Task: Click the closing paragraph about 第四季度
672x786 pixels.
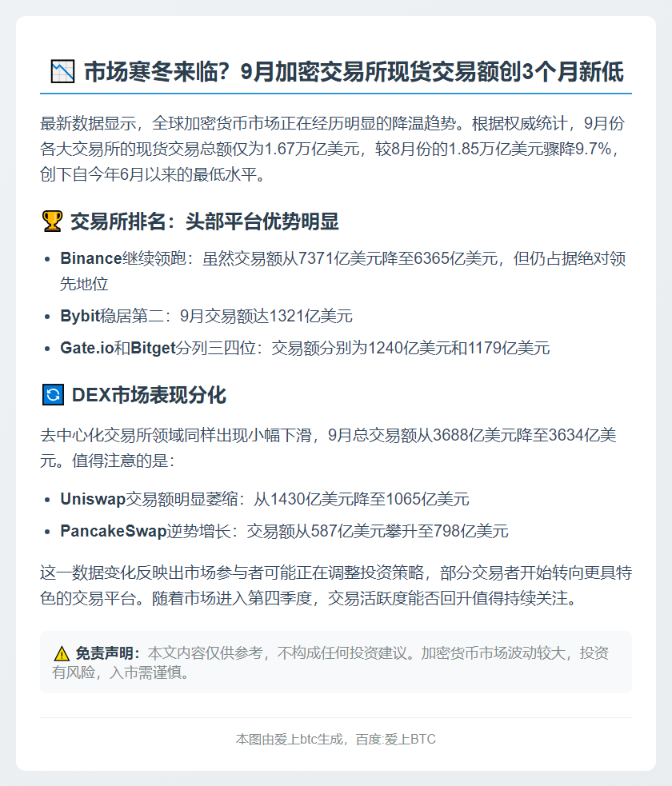Action: tap(336, 585)
